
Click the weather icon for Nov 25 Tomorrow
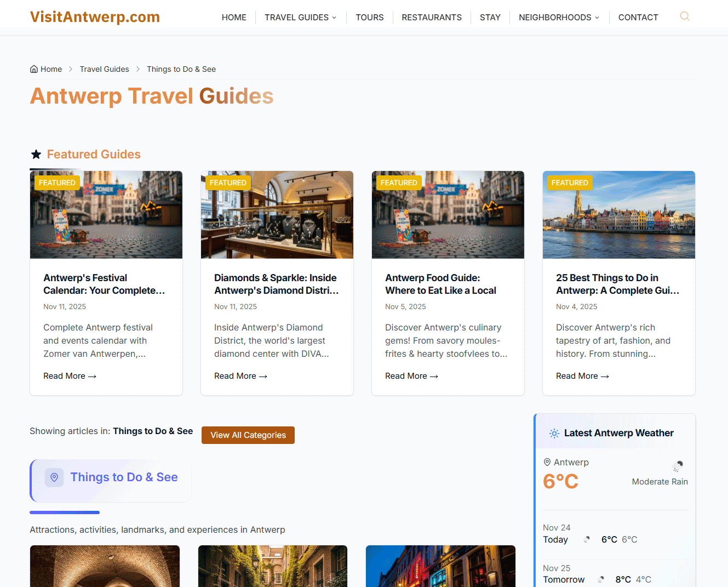coord(600,579)
